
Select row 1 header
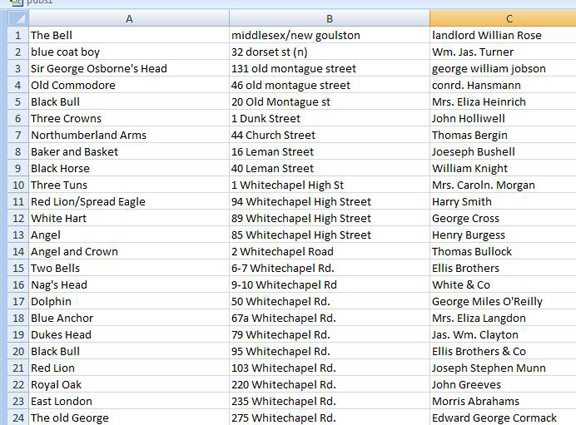pyautogui.click(x=18, y=35)
